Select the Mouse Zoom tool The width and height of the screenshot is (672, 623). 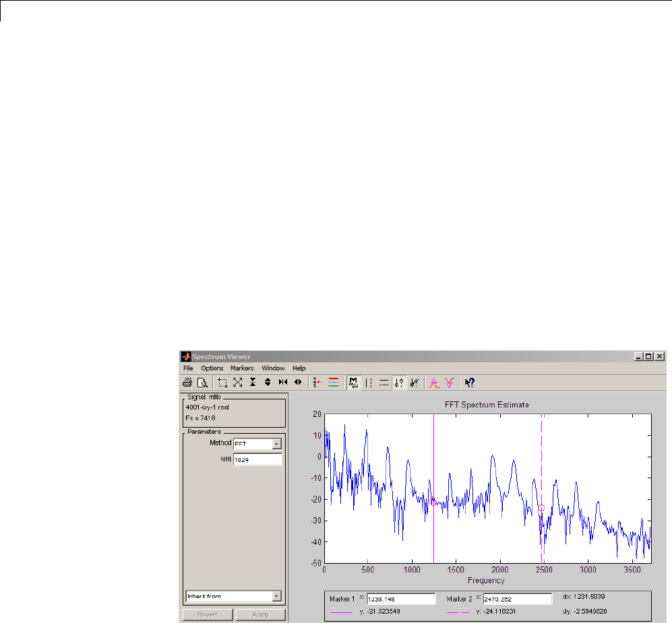pos(223,383)
